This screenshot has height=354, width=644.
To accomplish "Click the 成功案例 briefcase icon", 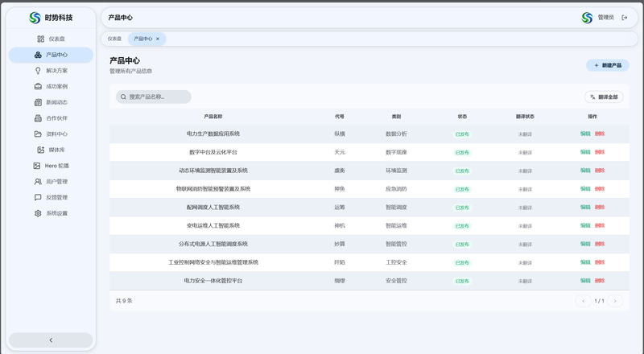I will click(x=38, y=87).
